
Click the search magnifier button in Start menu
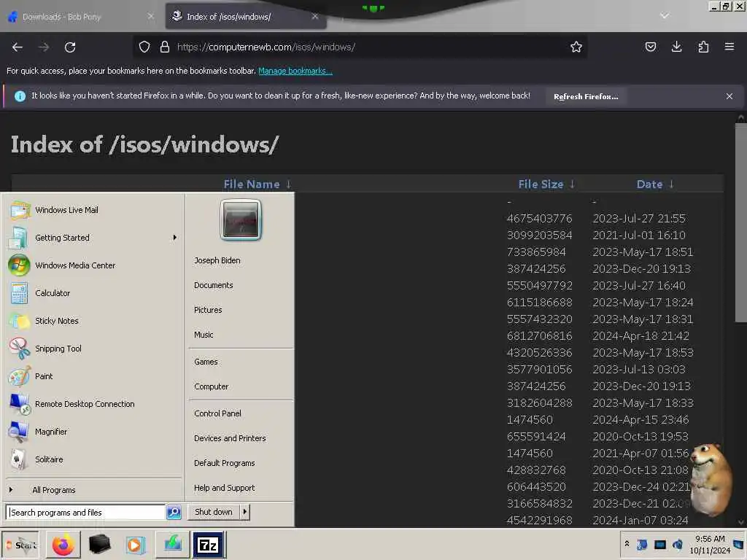174,513
